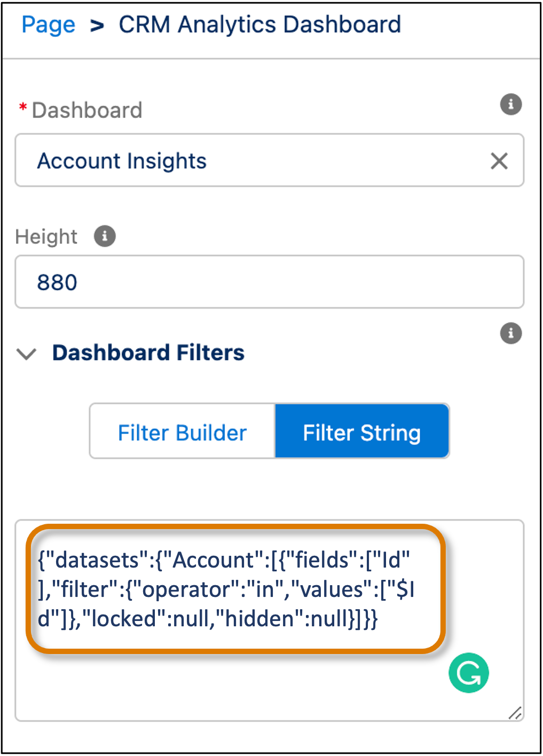Click the CRM Analytics Dashboard breadcrumb
The image size is (543, 756).
click(260, 24)
